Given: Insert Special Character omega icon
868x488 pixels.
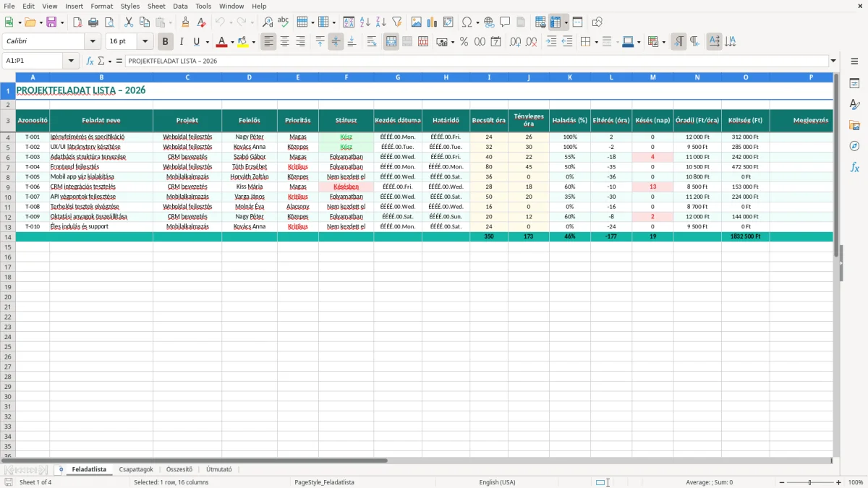Looking at the screenshot, I should (467, 22).
